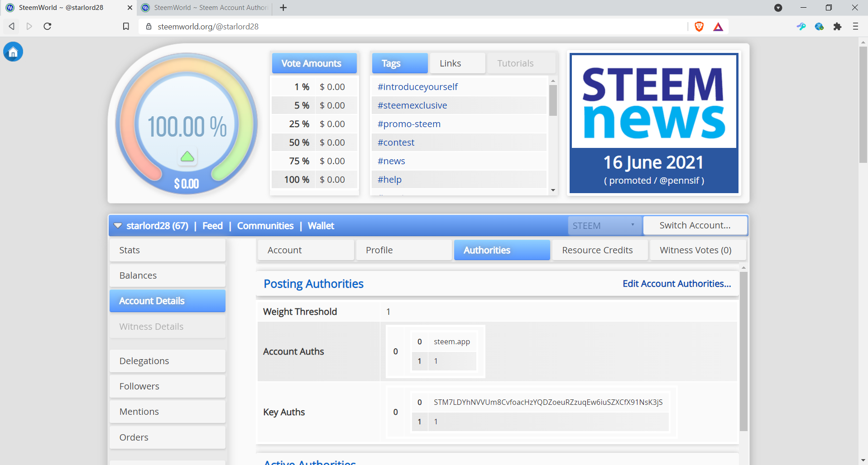Image resolution: width=868 pixels, height=465 pixels.
Task: Click Edit Account Authorities... link
Action: (x=677, y=284)
